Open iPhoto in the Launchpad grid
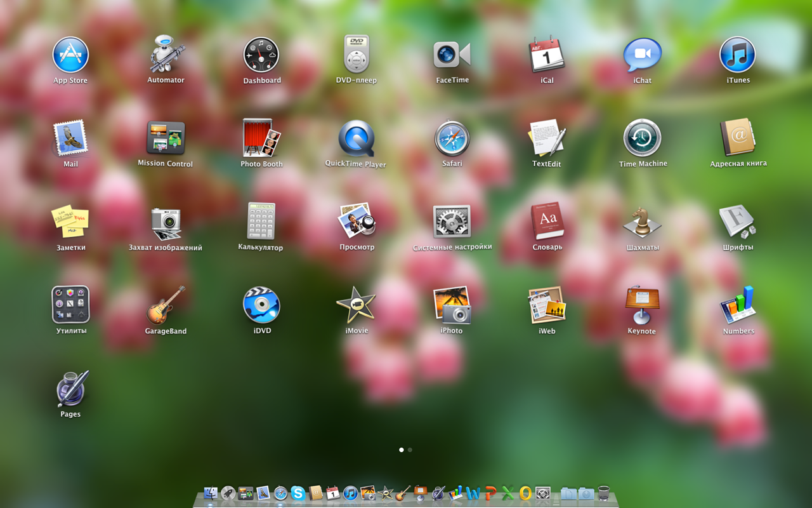This screenshot has height=508, width=812. 452,305
